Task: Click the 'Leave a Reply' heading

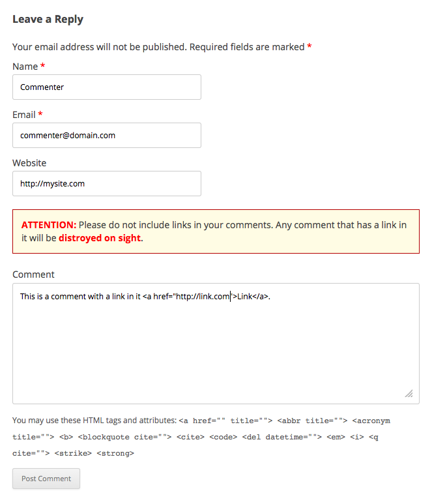Action: pos(48,20)
